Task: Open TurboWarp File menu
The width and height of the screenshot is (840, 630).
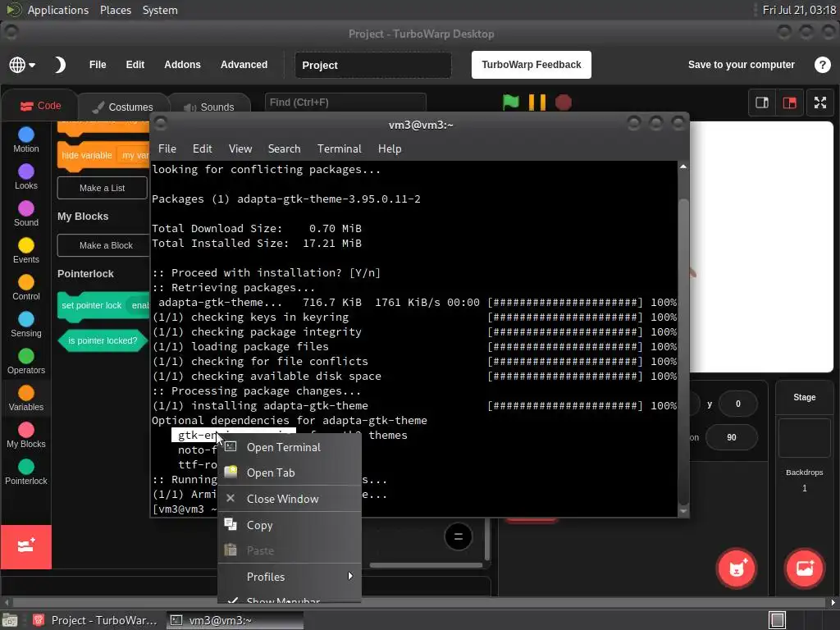Action: pyautogui.click(x=98, y=65)
